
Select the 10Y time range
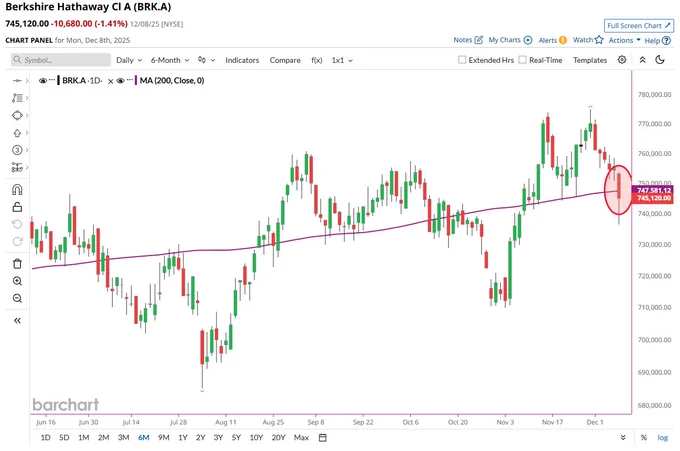coord(256,438)
